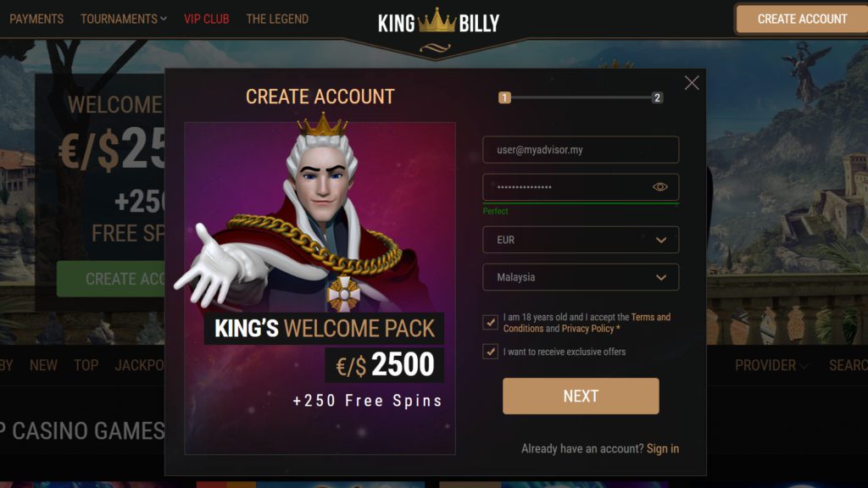Click the Next button
The image size is (868, 488).
pyautogui.click(x=581, y=396)
